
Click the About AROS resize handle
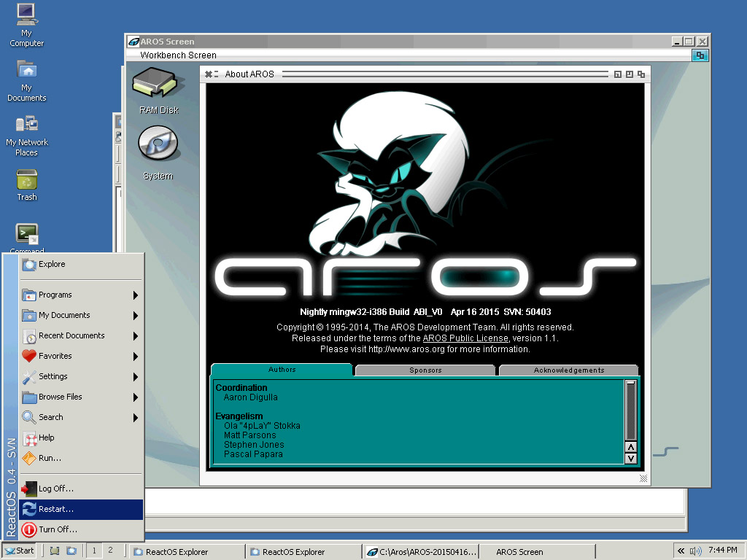[x=643, y=478]
